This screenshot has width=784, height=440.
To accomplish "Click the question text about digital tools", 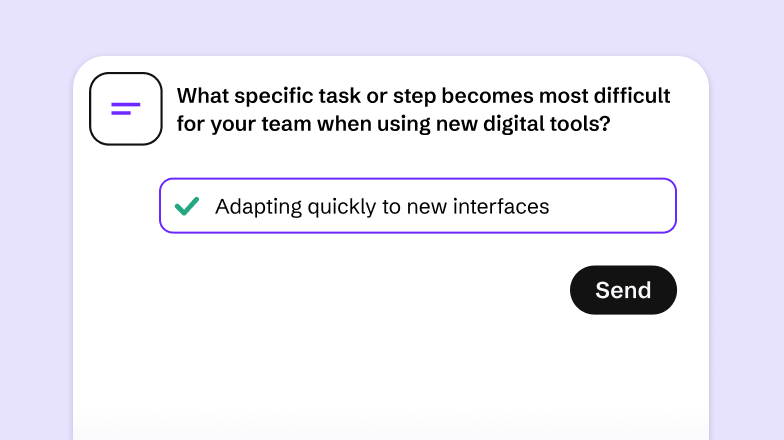I will tap(423, 110).
